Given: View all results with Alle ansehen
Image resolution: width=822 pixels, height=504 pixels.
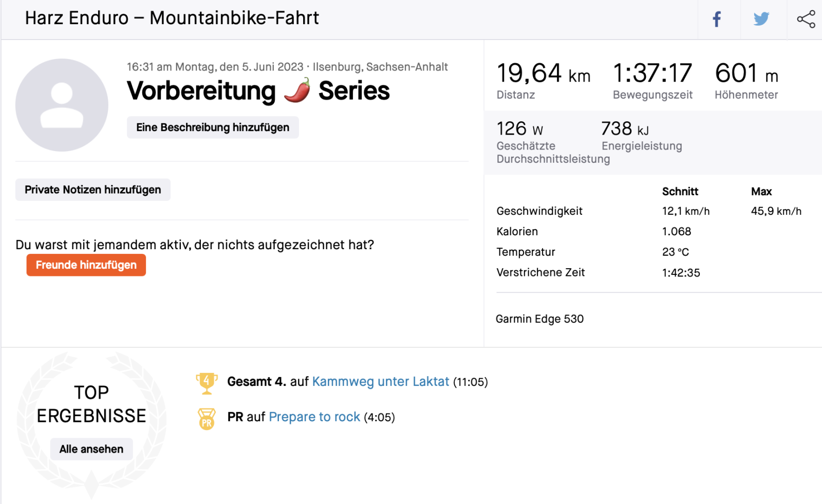Looking at the screenshot, I should (x=91, y=449).
